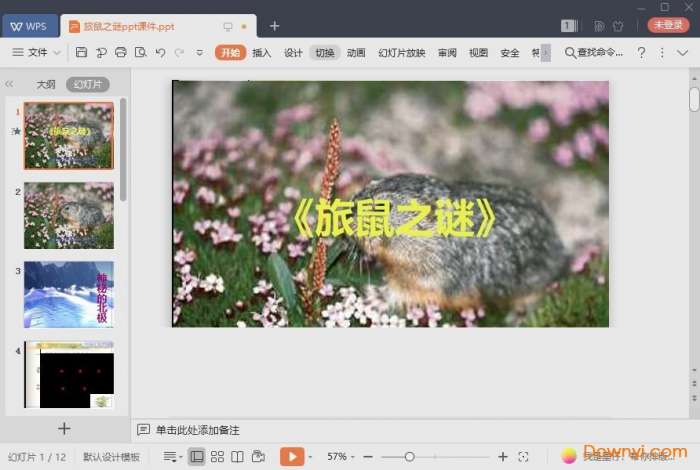Image resolution: width=700 pixels, height=470 pixels.
Task: Select slide 1 thumbnail
Action: pos(69,135)
